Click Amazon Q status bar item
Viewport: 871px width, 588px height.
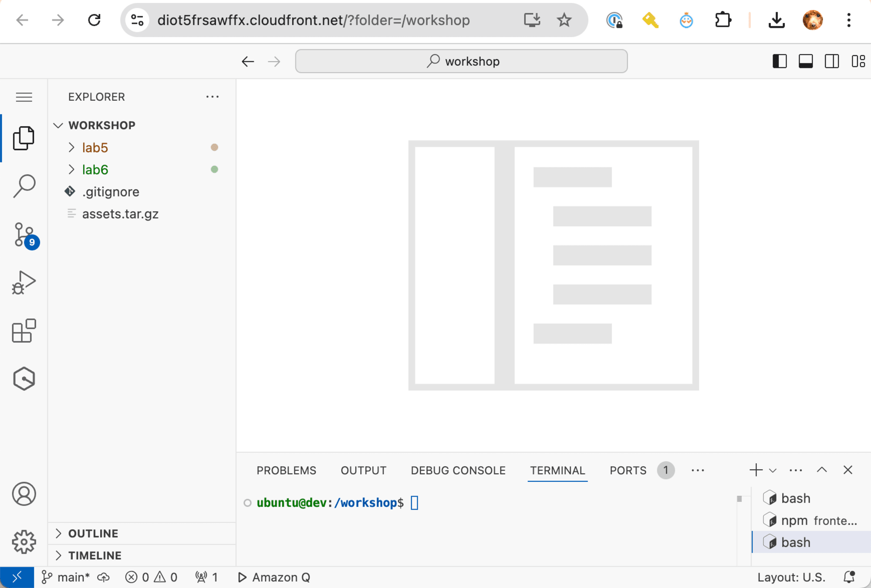274,578
